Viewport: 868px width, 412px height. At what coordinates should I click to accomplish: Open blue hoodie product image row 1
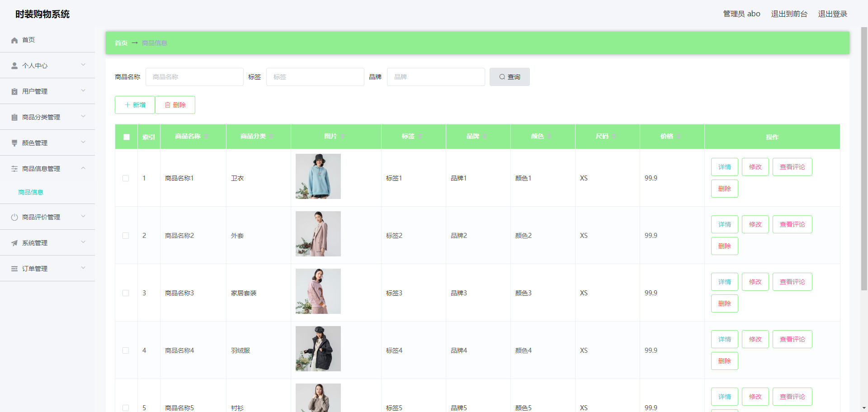pyautogui.click(x=318, y=176)
